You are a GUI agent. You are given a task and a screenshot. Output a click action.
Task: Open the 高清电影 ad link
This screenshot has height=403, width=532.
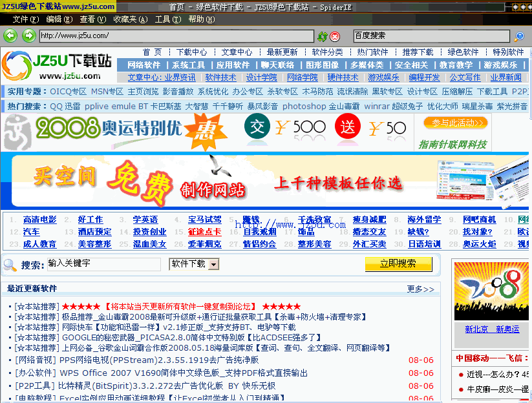[x=39, y=220]
